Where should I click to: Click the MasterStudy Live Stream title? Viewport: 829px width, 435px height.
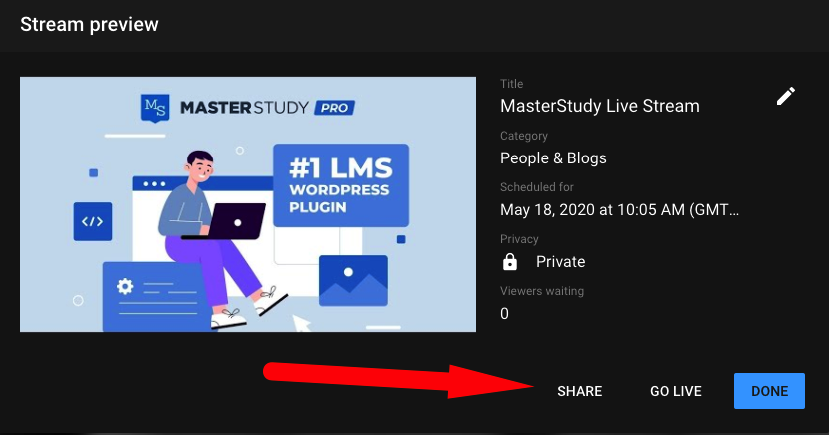pyautogui.click(x=599, y=106)
